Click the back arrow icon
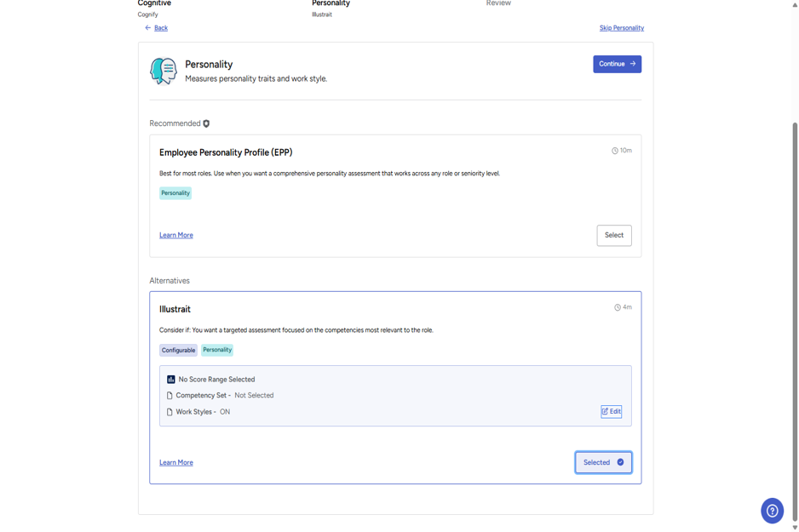The width and height of the screenshot is (799, 532). click(147, 28)
